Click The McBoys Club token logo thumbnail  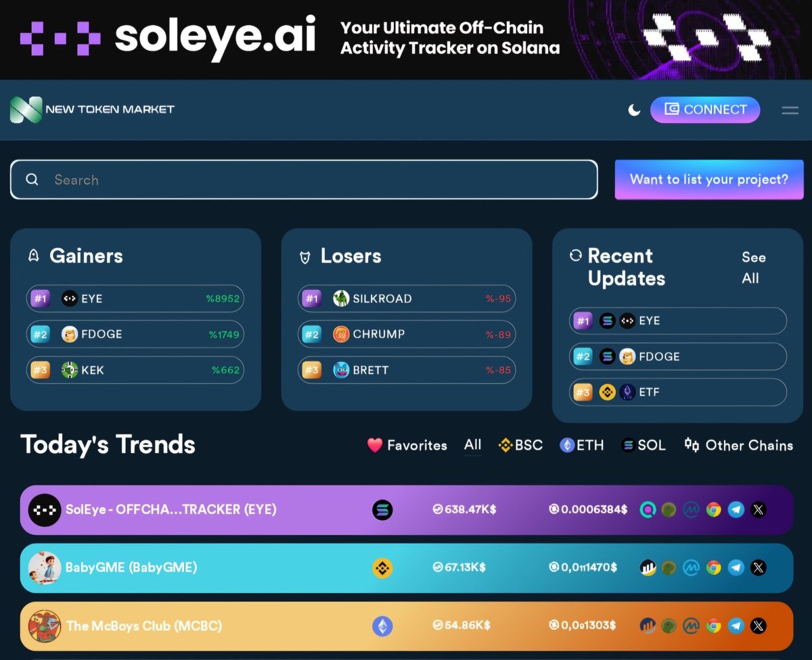[x=45, y=626]
